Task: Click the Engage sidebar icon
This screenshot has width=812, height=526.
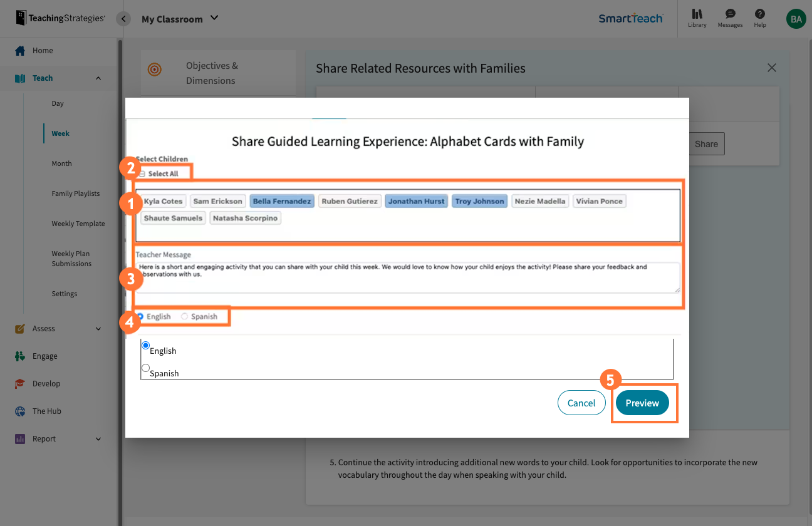Action: 20,356
